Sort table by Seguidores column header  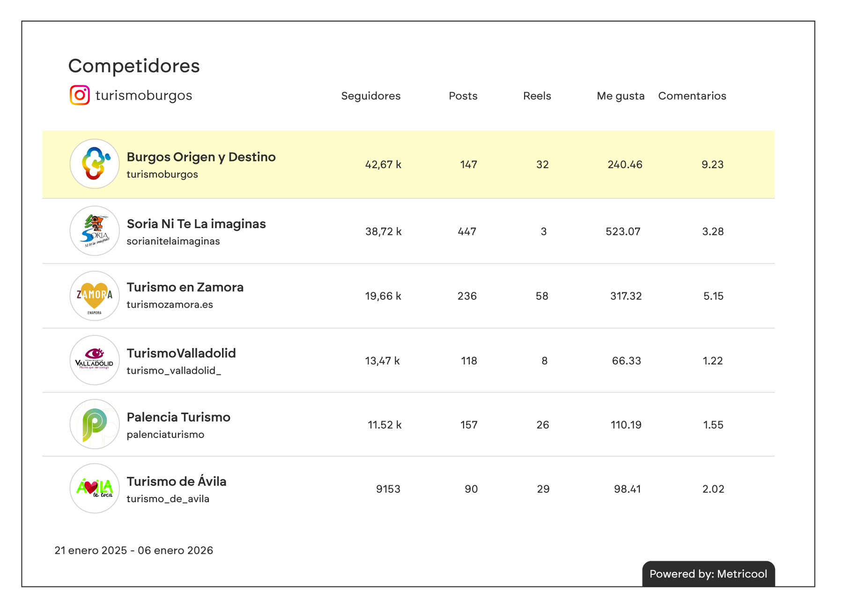click(x=370, y=96)
